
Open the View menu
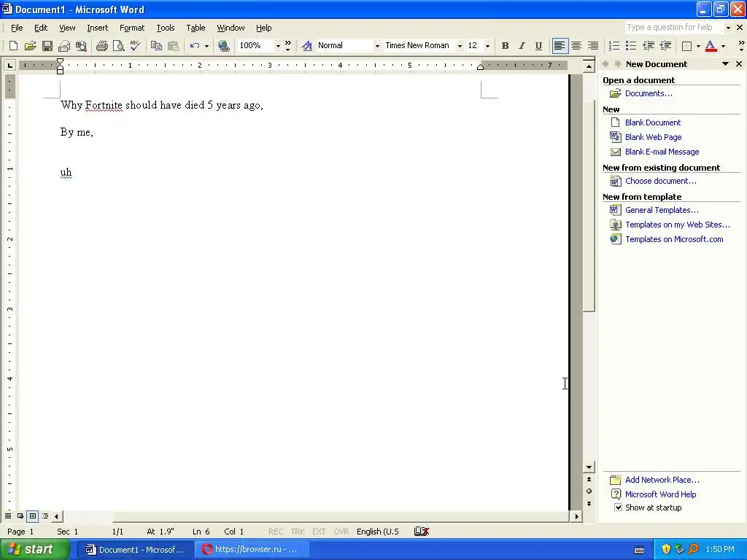(x=67, y=28)
